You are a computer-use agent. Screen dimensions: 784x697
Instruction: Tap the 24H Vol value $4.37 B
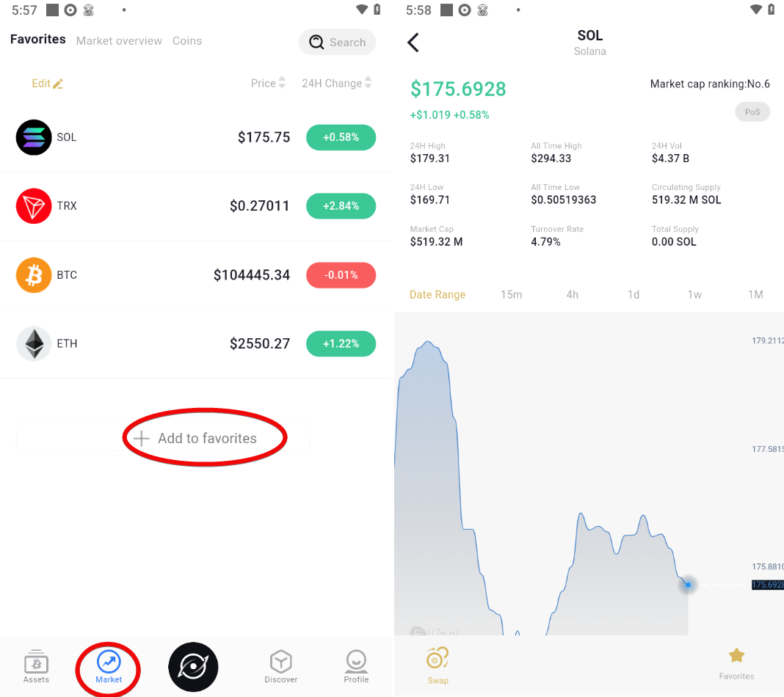coord(670,158)
